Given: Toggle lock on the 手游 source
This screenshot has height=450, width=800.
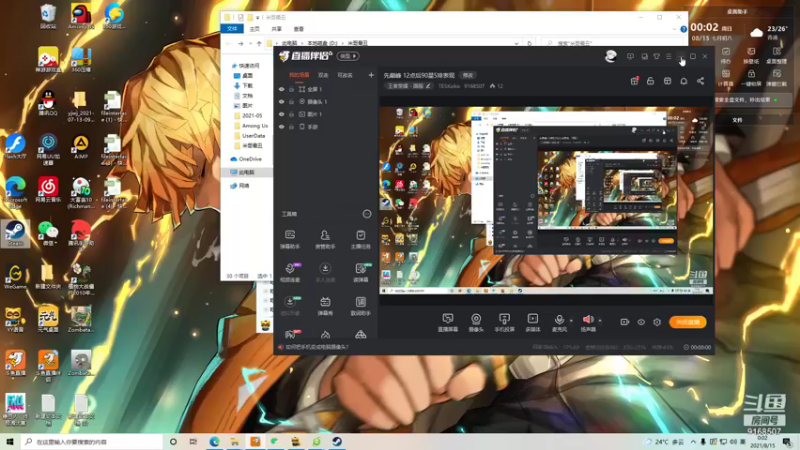Looking at the screenshot, I should point(291,127).
